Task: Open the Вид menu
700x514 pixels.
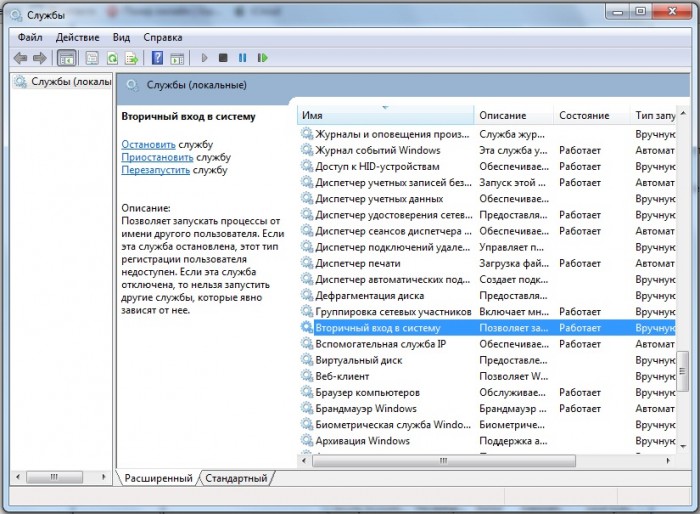Action: 121,38
